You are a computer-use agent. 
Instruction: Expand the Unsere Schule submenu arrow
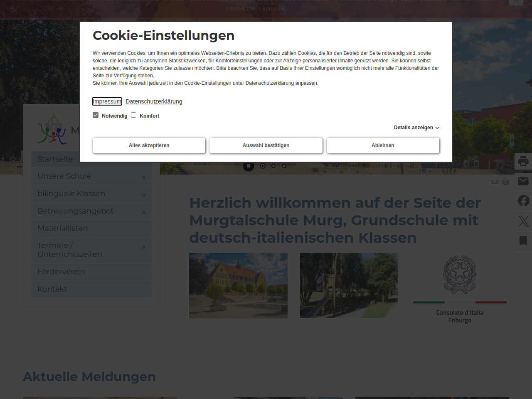tap(143, 177)
